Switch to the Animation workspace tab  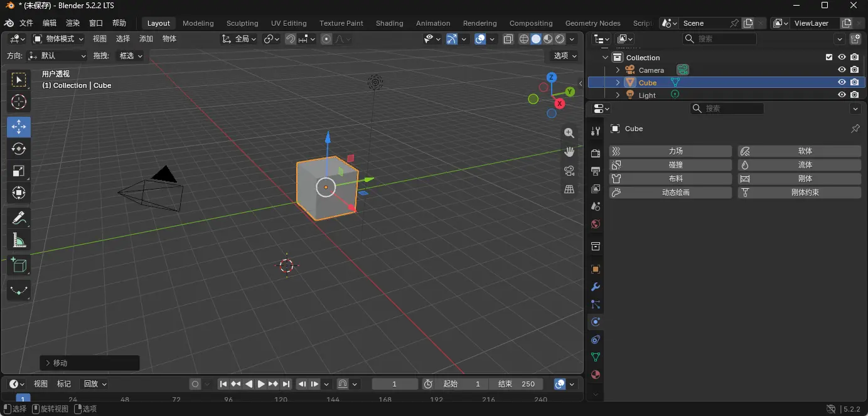(x=433, y=23)
